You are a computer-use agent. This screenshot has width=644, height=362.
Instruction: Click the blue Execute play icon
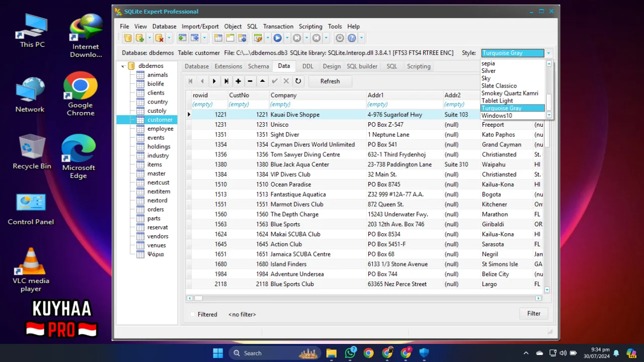tap(277, 38)
